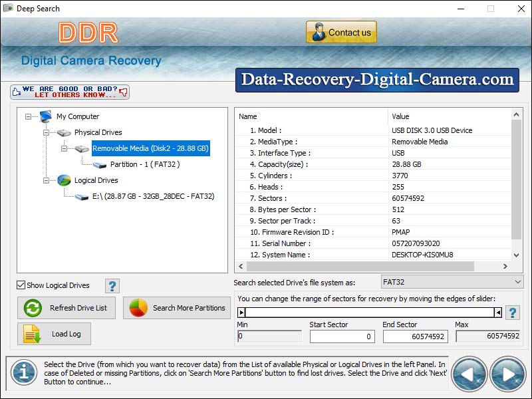Click the horizontal scrollbar thumb in properties list
532x399 pixels.
pos(360,267)
